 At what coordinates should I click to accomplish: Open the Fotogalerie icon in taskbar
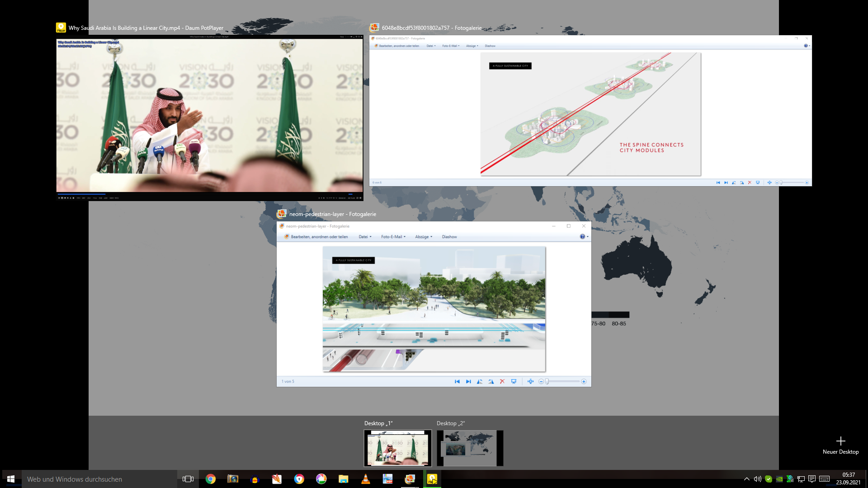(x=410, y=479)
